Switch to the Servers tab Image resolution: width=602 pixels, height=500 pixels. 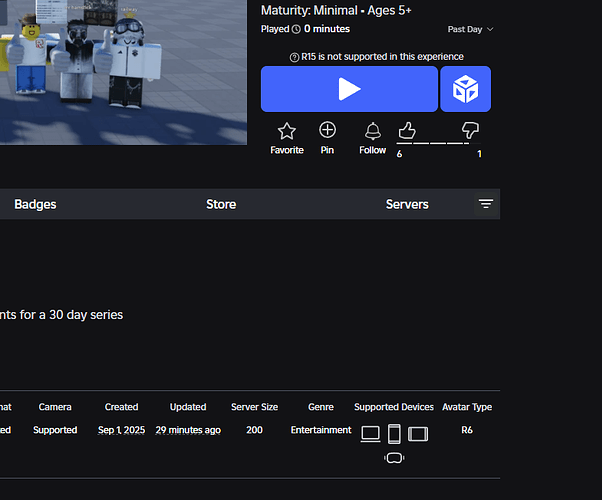click(407, 204)
